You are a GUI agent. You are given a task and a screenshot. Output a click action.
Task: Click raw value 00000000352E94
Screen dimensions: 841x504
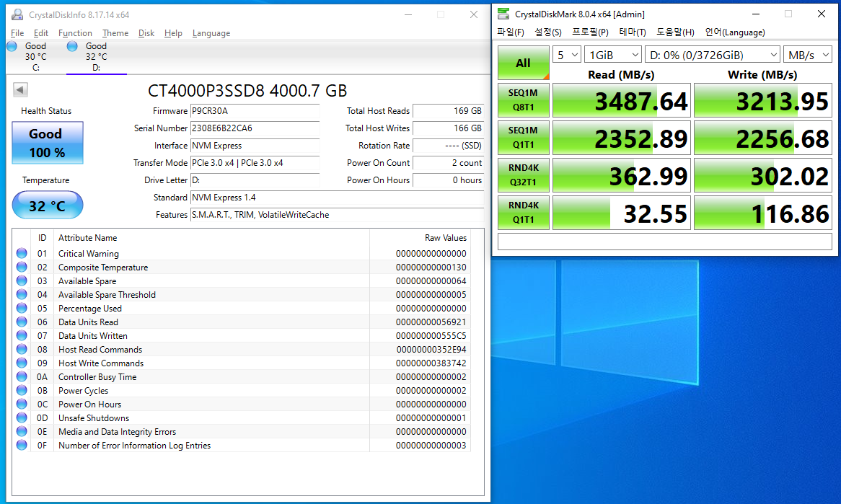(x=431, y=349)
